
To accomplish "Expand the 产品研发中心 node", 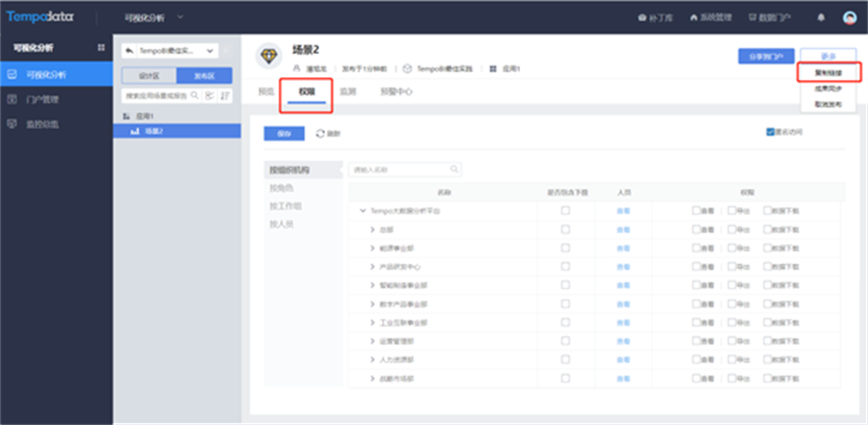I will 372,267.
